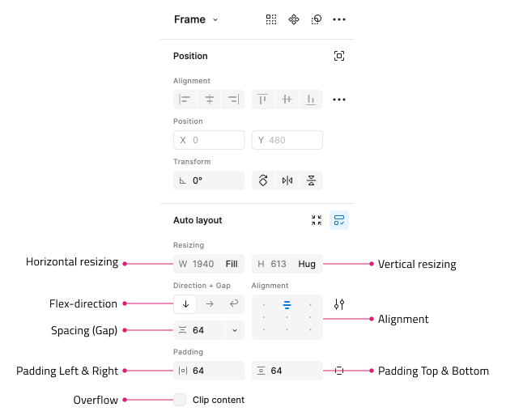Click the flip vertical icon
Image resolution: width=506 pixels, height=420 pixels.
(x=311, y=180)
